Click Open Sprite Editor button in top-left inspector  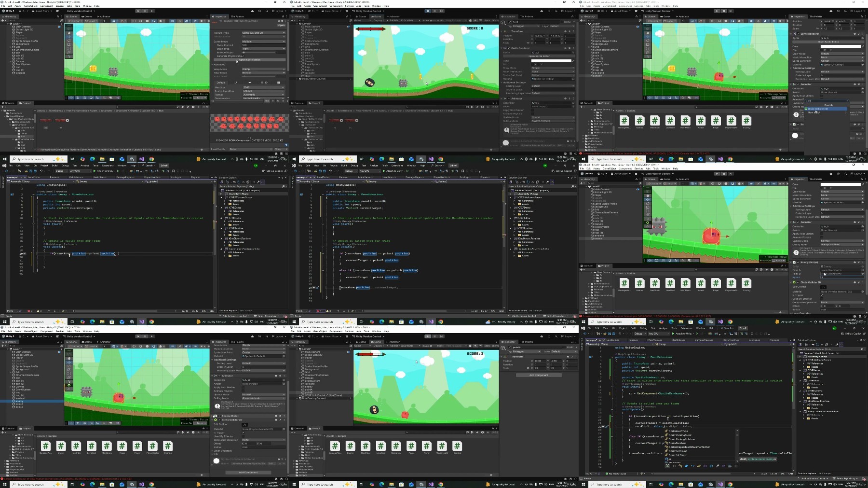(249, 60)
